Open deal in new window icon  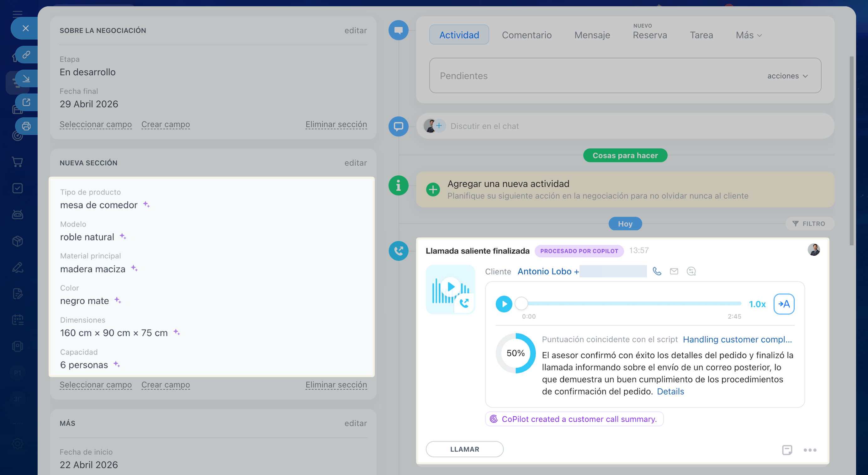26,102
